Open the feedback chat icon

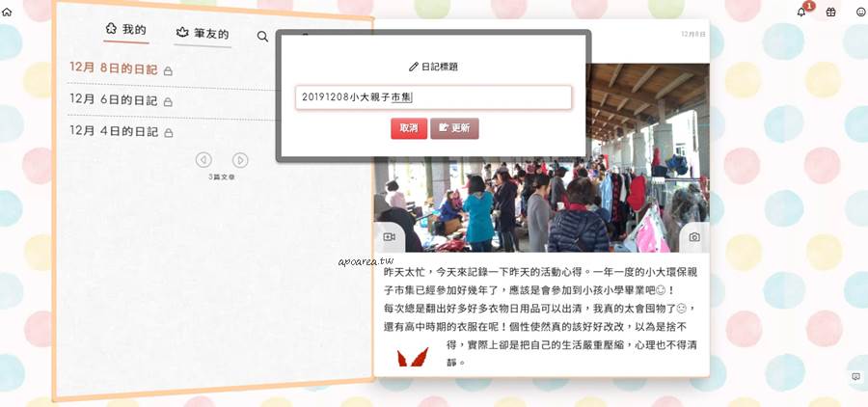(855, 377)
